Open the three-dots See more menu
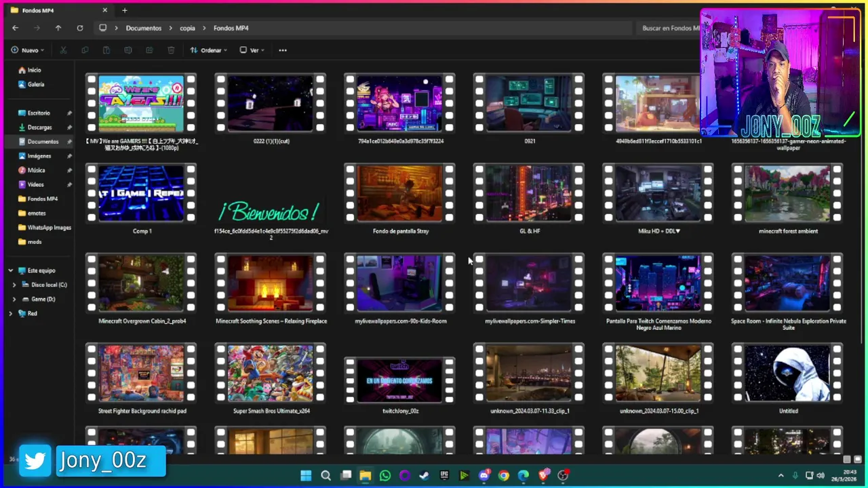The width and height of the screenshot is (868, 488). (x=283, y=50)
